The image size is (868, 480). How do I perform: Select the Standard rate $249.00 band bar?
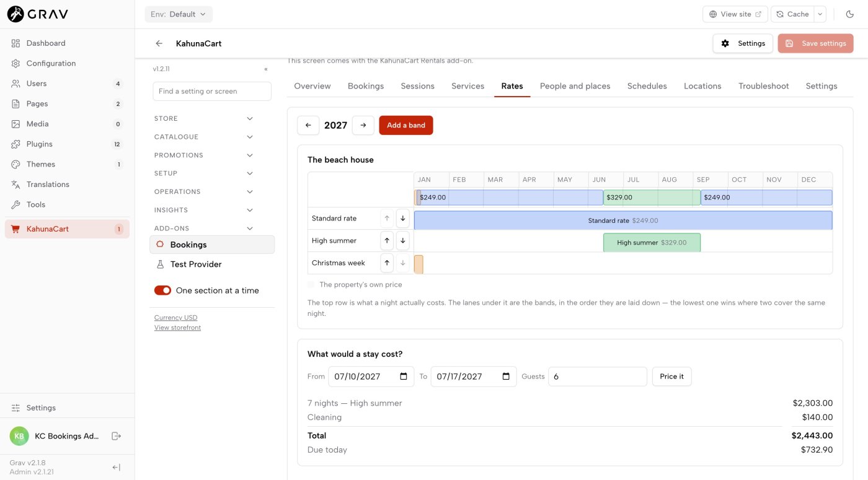[623, 220]
